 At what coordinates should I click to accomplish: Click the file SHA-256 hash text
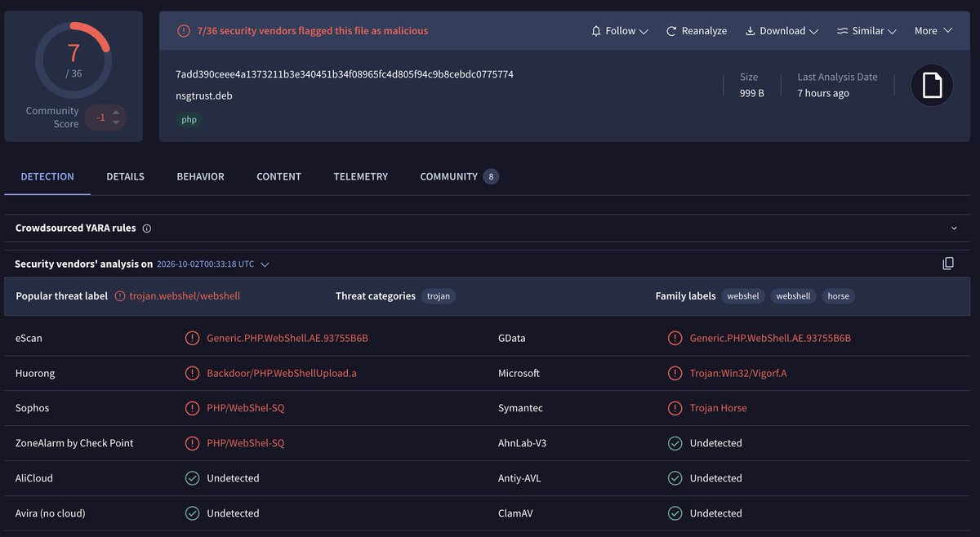point(345,74)
